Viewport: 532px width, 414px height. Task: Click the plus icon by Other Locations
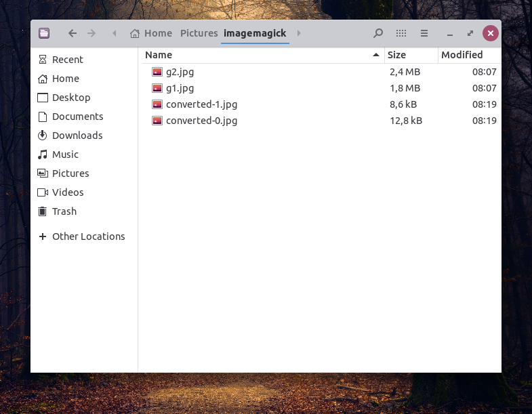click(x=43, y=236)
